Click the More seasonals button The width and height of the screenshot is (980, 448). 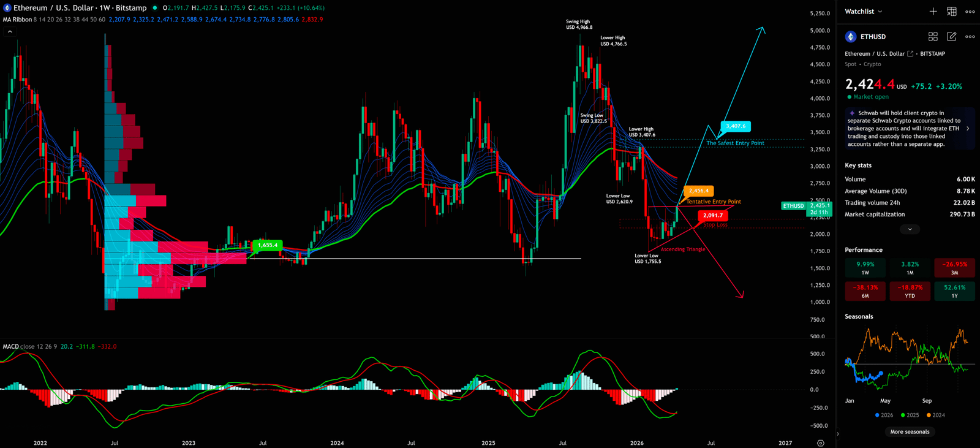(x=910, y=432)
